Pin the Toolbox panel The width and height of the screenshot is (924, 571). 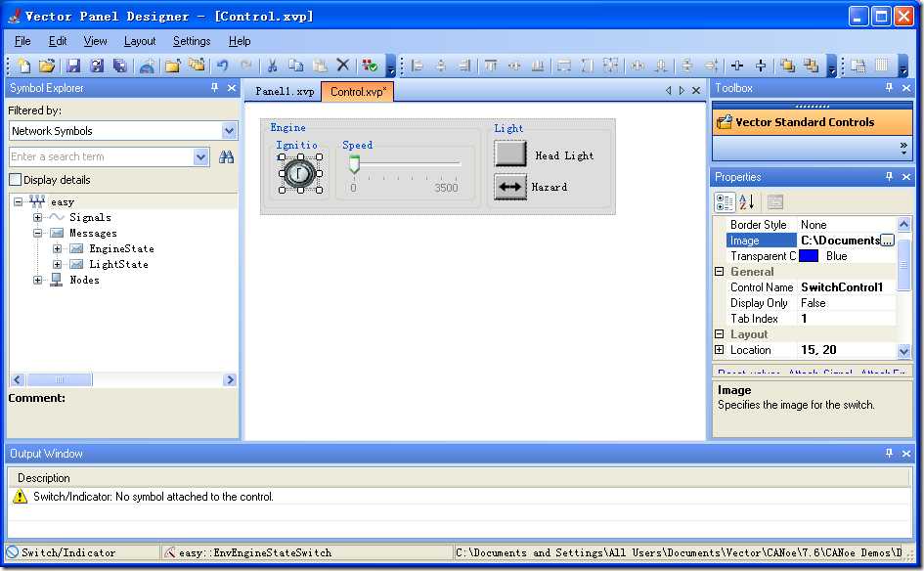[889, 88]
